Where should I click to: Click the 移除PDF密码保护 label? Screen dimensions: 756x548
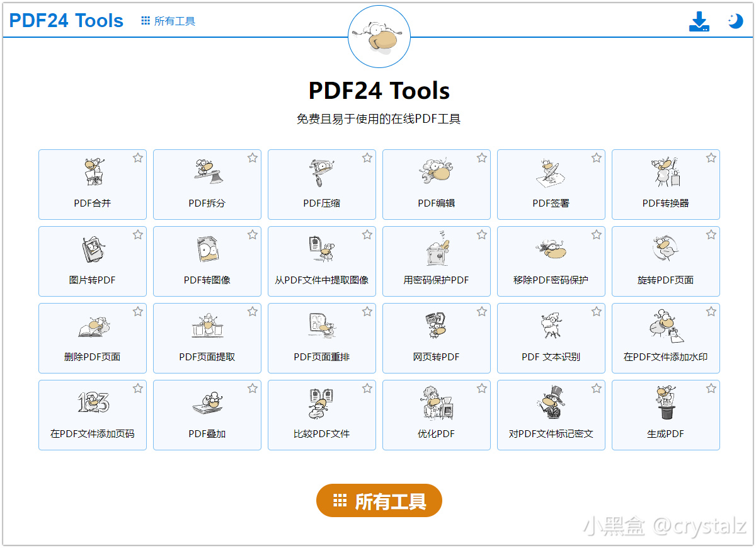pyautogui.click(x=551, y=280)
